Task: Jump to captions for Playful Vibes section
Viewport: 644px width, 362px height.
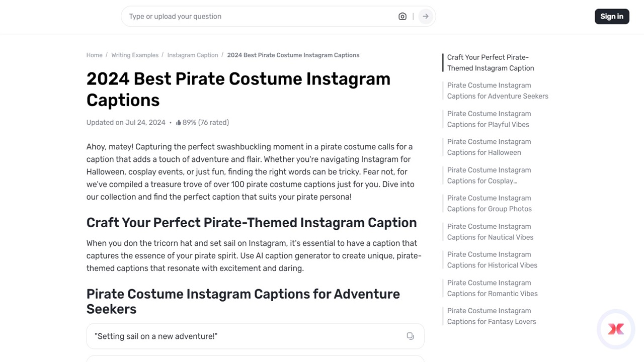Action: pos(488,119)
